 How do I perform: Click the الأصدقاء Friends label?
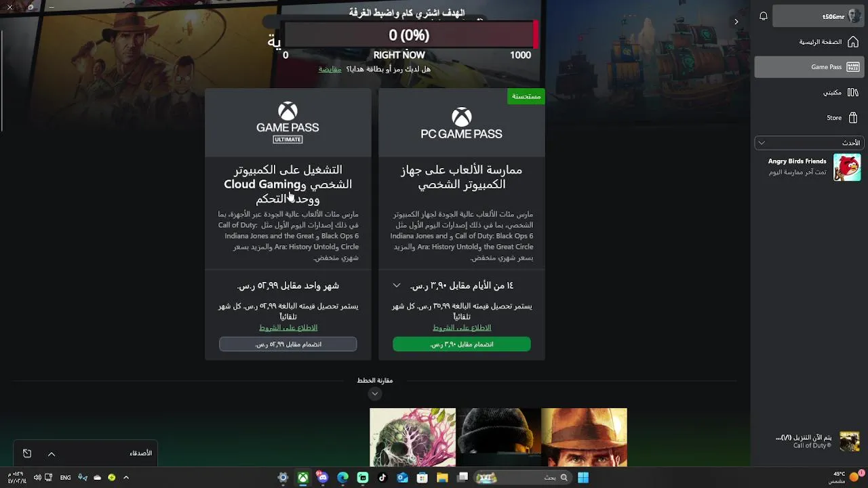(x=141, y=453)
